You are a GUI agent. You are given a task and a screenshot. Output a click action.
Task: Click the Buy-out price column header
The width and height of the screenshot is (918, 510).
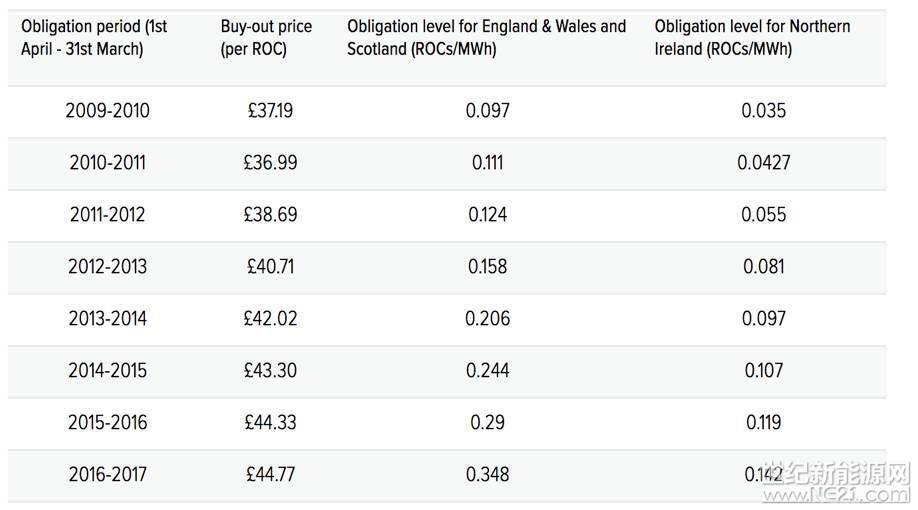click(266, 37)
